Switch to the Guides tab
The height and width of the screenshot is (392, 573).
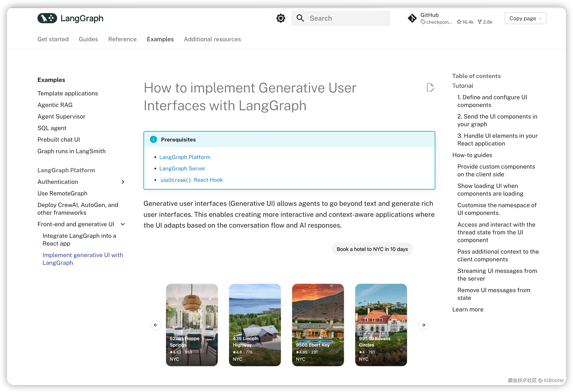(x=88, y=39)
